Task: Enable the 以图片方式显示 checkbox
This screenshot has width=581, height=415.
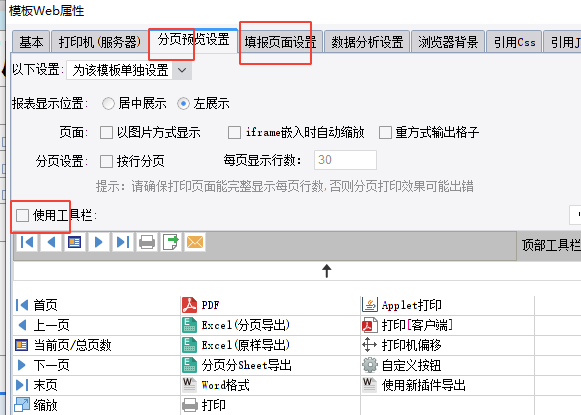Action: pos(106,133)
